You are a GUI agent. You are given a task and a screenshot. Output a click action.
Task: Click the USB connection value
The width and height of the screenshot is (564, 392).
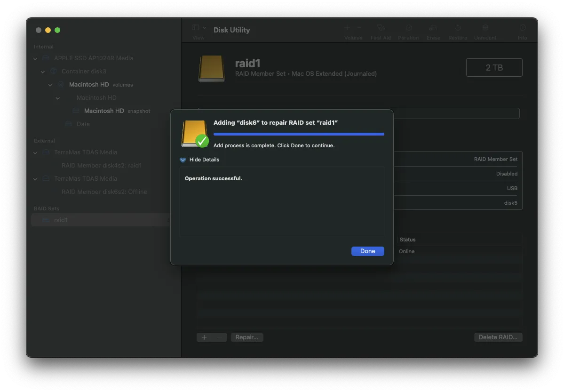[x=512, y=188]
